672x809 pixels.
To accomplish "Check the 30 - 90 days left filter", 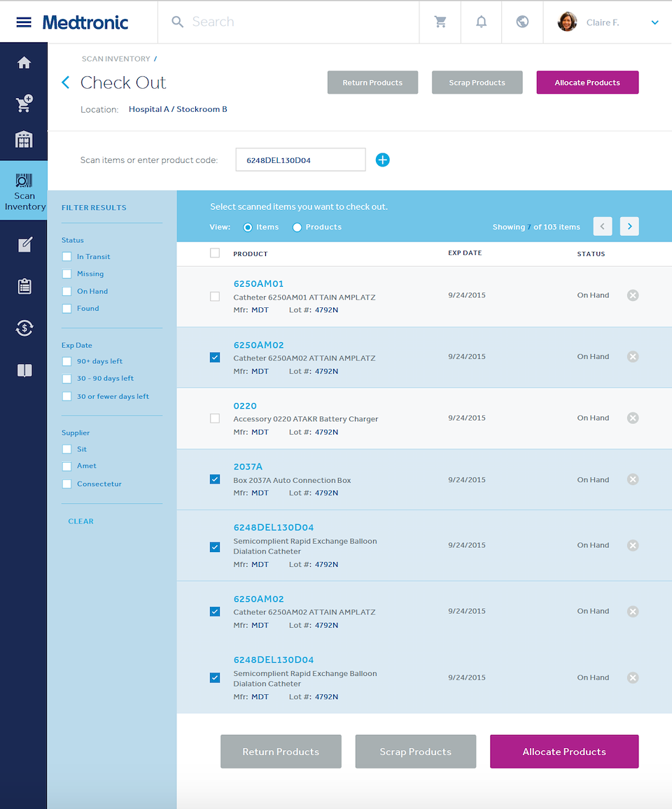I will click(x=66, y=379).
